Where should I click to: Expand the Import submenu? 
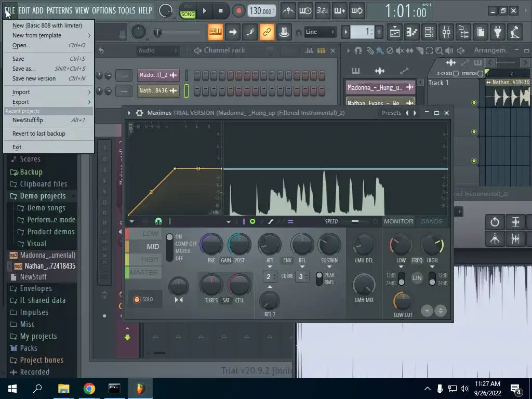click(48, 92)
